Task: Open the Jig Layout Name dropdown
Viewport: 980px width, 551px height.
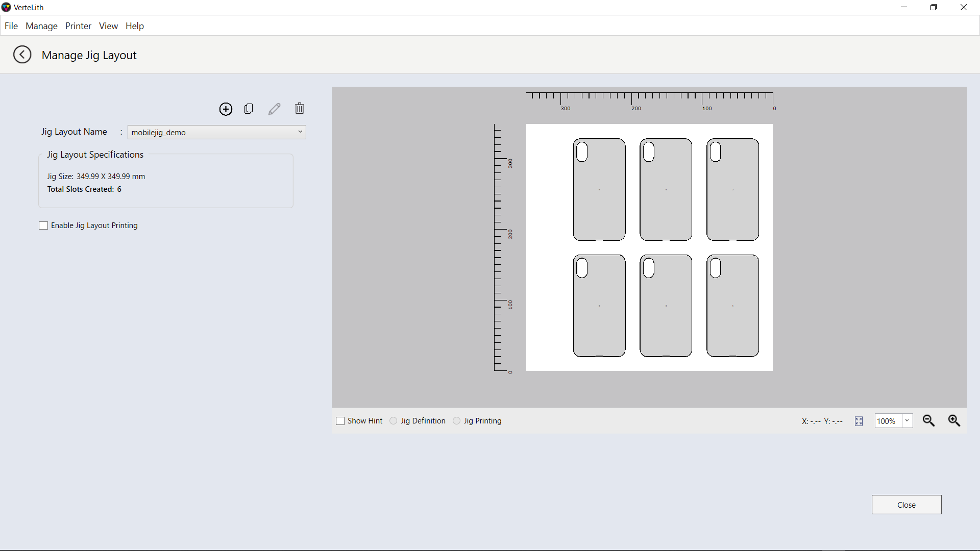Action: pyautogui.click(x=301, y=132)
